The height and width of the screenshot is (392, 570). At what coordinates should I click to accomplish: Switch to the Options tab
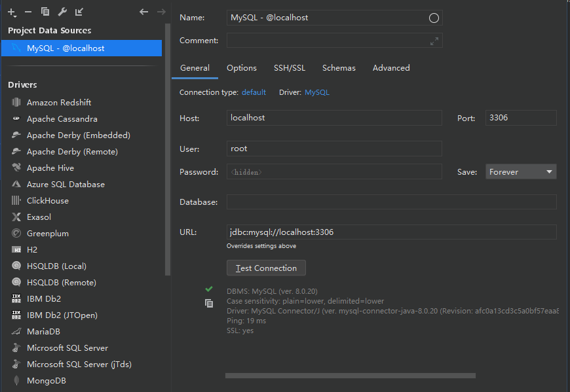click(242, 68)
